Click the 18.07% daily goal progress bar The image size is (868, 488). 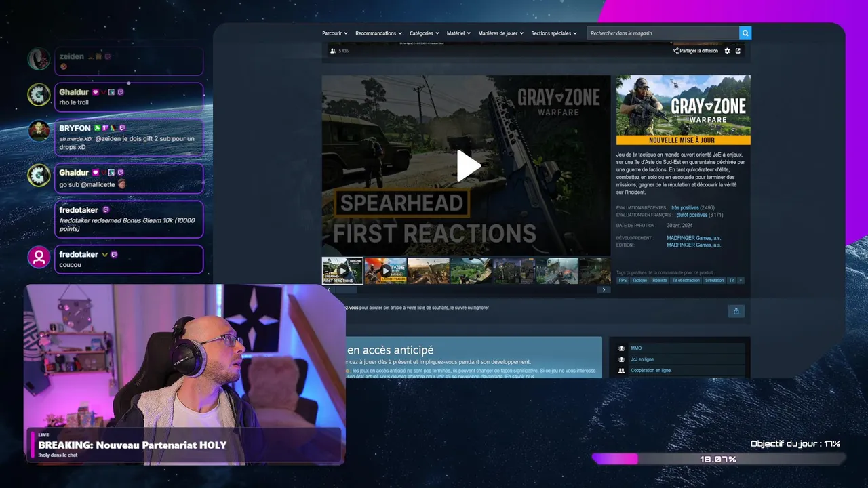click(x=719, y=459)
